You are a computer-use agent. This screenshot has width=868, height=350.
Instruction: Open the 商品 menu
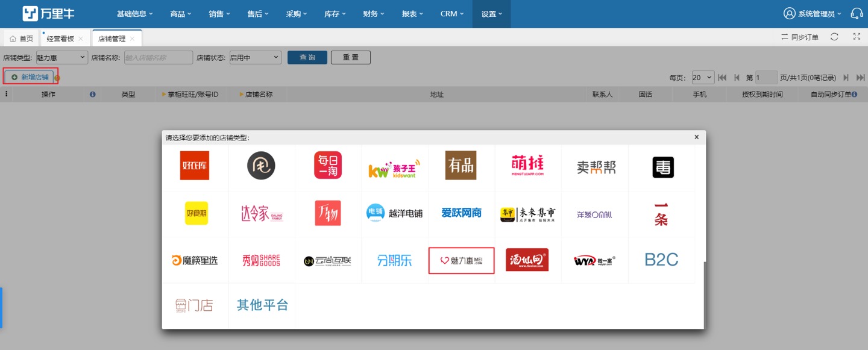tap(181, 13)
